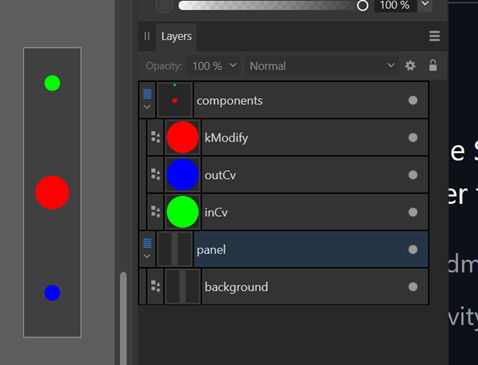Select the panel layer name
Screen dimensions: 478x365
click(211, 250)
